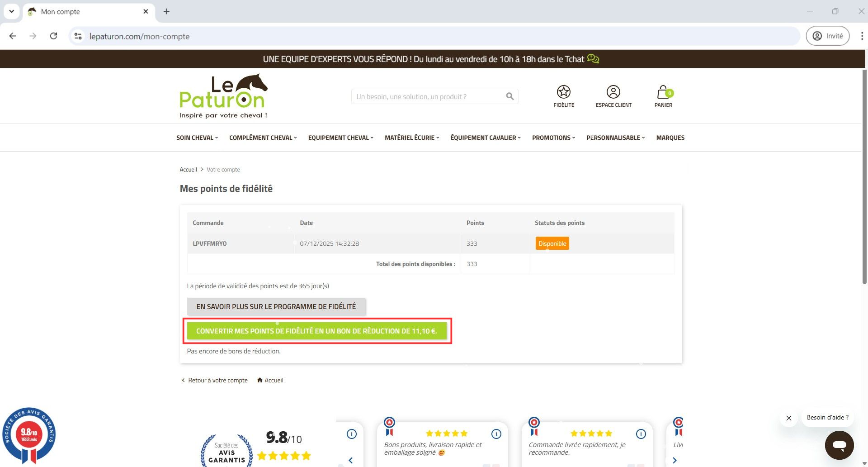Click the info icon on a customer review card
868x467 pixels.
496,434
